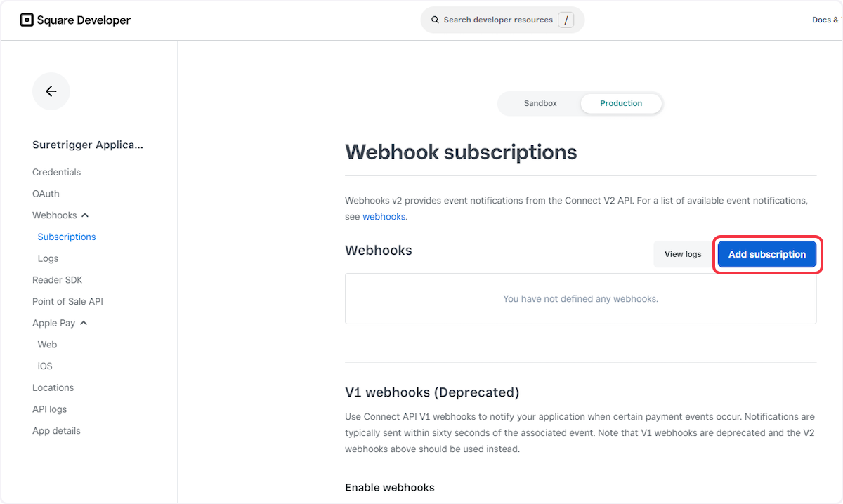The height and width of the screenshot is (504, 843).
Task: Click the View logs button
Action: coord(682,254)
